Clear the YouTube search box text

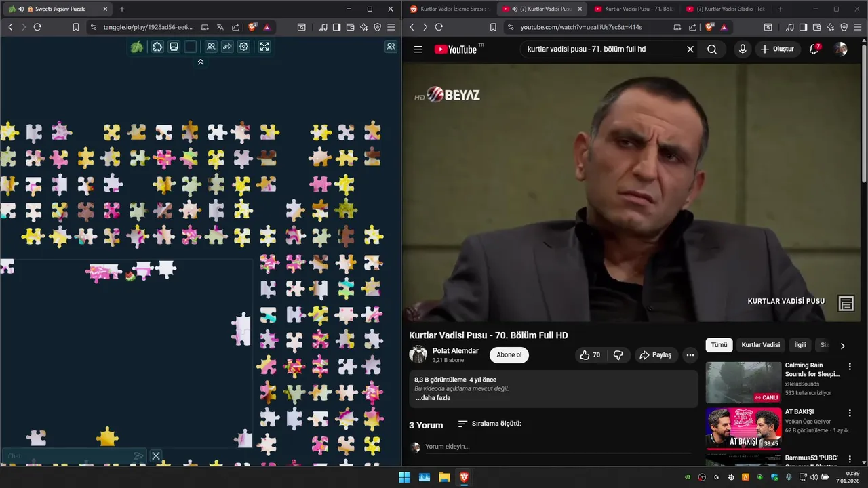(x=690, y=49)
